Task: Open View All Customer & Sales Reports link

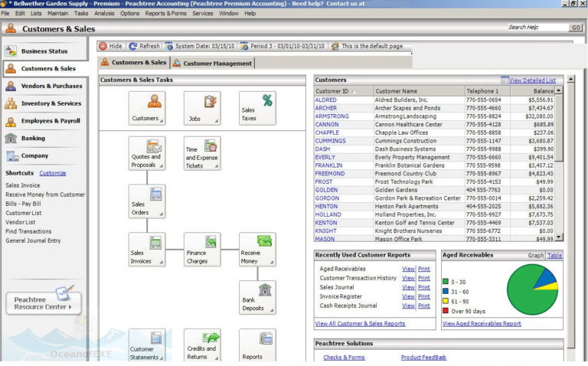Action: (360, 323)
